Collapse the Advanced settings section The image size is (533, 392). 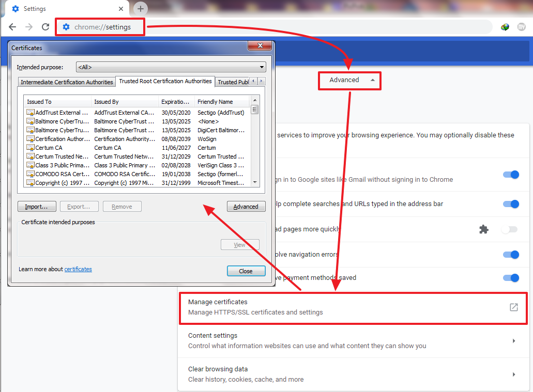tap(350, 80)
